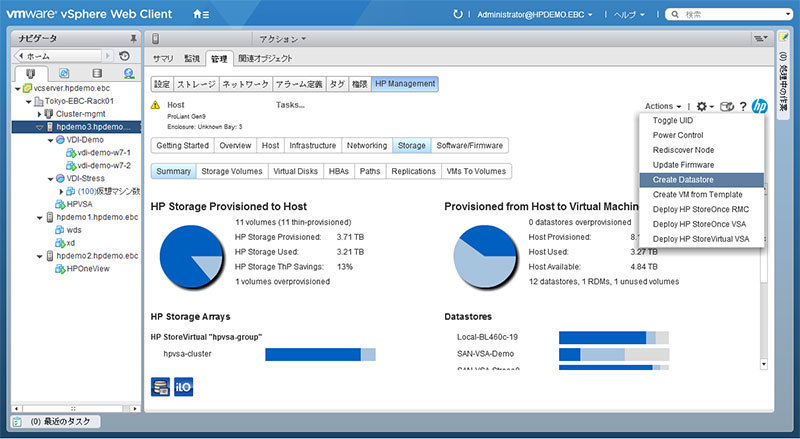Choose Create VM from Template
Image resolution: width=800 pixels, height=439 pixels.
[x=702, y=194]
